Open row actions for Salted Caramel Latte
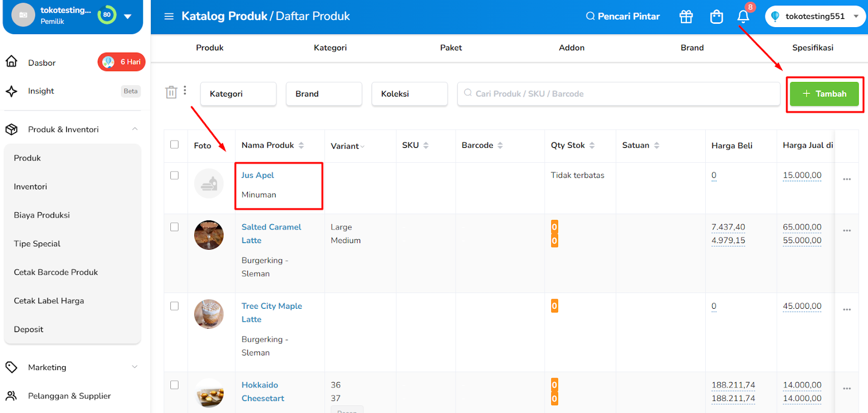The height and width of the screenshot is (413, 868). 847,231
